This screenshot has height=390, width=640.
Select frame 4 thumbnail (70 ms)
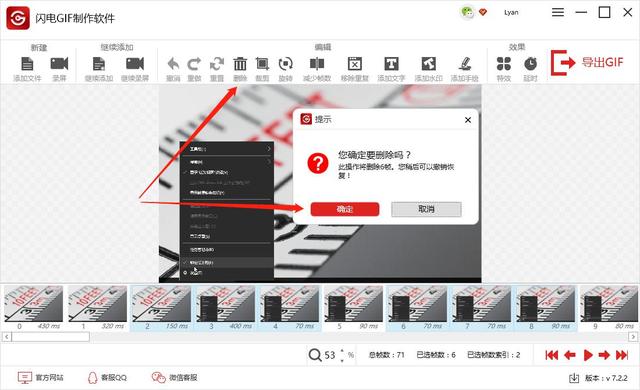coord(289,304)
